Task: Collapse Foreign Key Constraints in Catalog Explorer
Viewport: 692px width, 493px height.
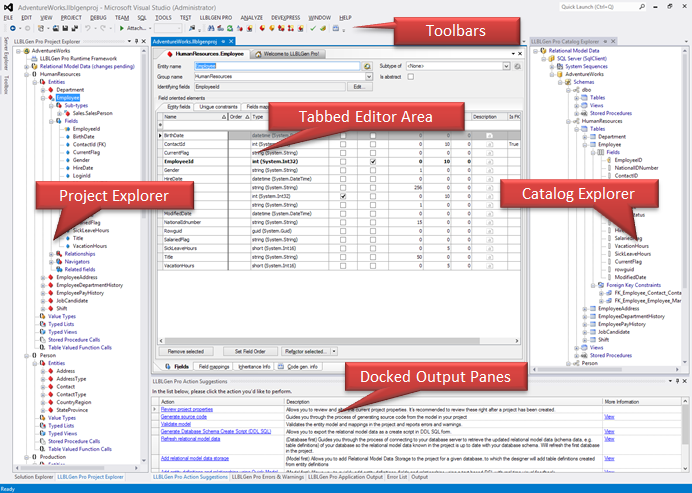Action: point(593,285)
